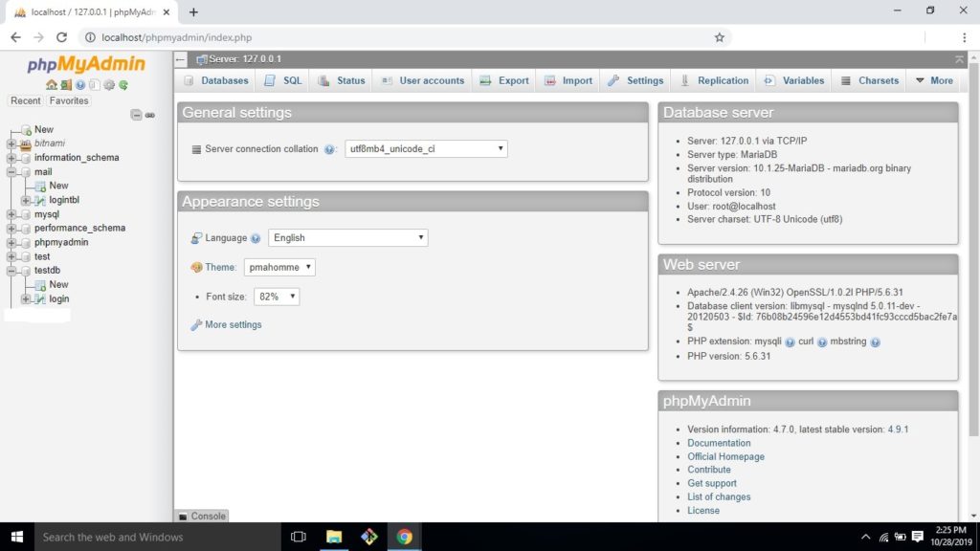Click the MySQL documentation page icon in sidebar
The height and width of the screenshot is (551, 980).
tap(95, 85)
